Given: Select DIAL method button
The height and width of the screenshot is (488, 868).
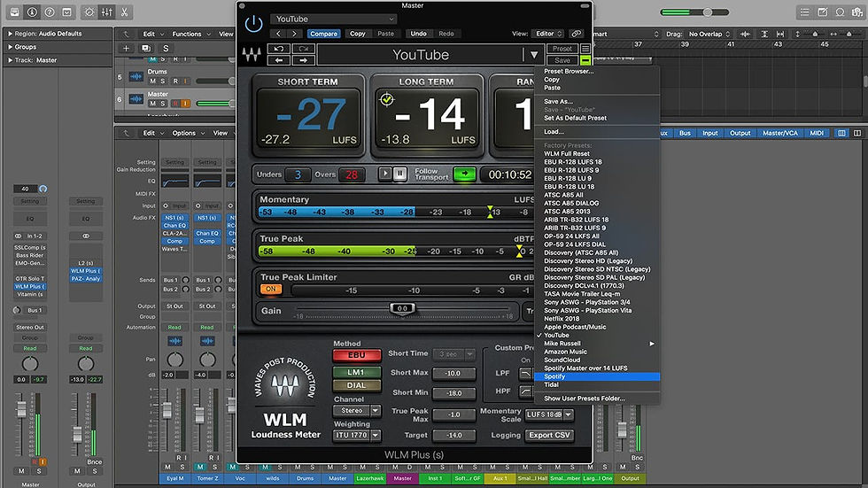Looking at the screenshot, I should click(x=356, y=385).
